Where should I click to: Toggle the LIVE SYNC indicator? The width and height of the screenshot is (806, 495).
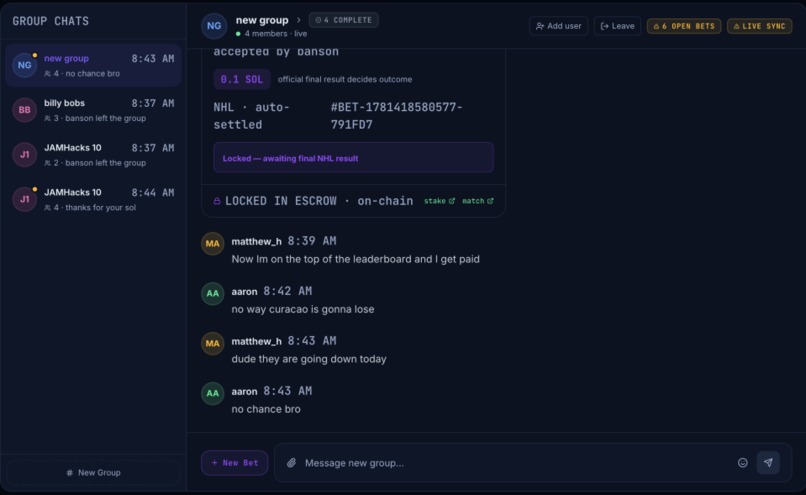(x=759, y=26)
